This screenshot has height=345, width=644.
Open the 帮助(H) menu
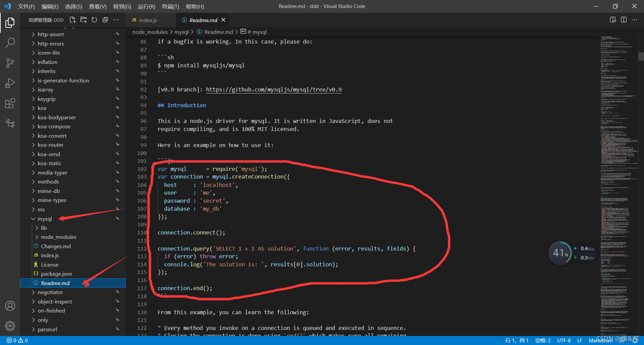pos(195,6)
